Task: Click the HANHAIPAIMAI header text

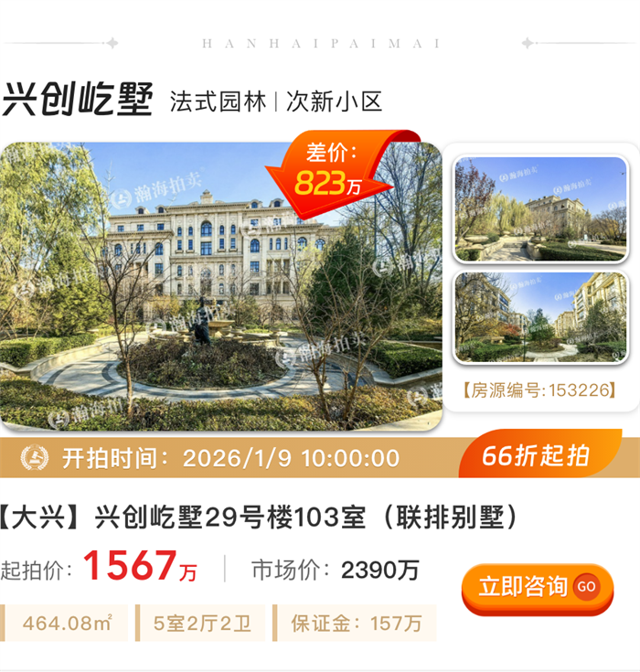Action: [x=322, y=43]
